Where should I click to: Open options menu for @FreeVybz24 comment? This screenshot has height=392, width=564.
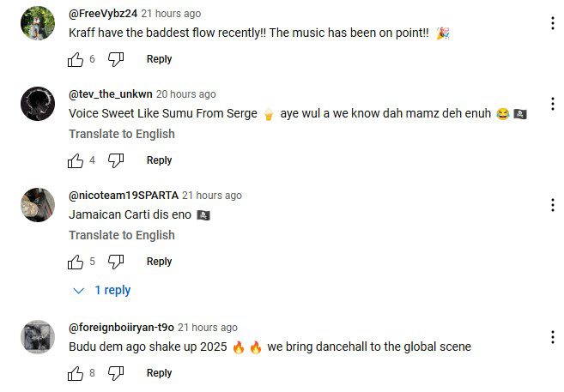tap(552, 24)
